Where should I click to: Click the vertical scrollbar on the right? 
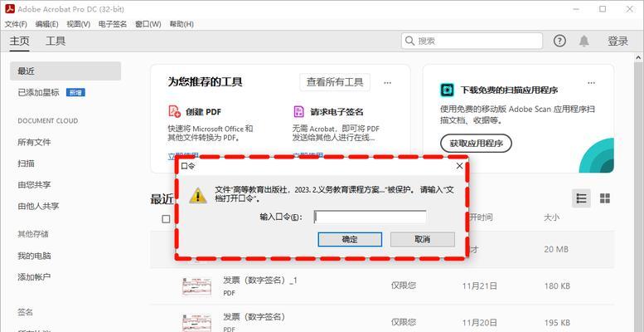pyautogui.click(x=639, y=193)
